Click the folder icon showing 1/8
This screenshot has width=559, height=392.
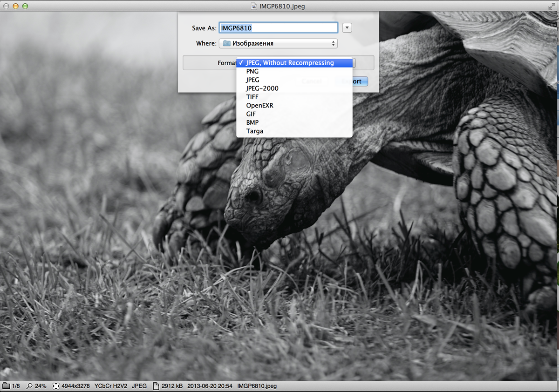point(6,386)
